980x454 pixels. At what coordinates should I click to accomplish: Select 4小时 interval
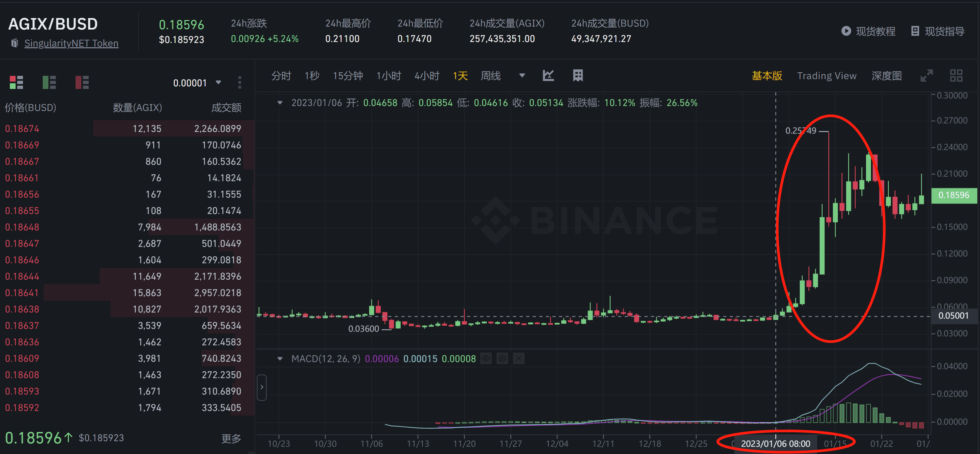click(427, 76)
